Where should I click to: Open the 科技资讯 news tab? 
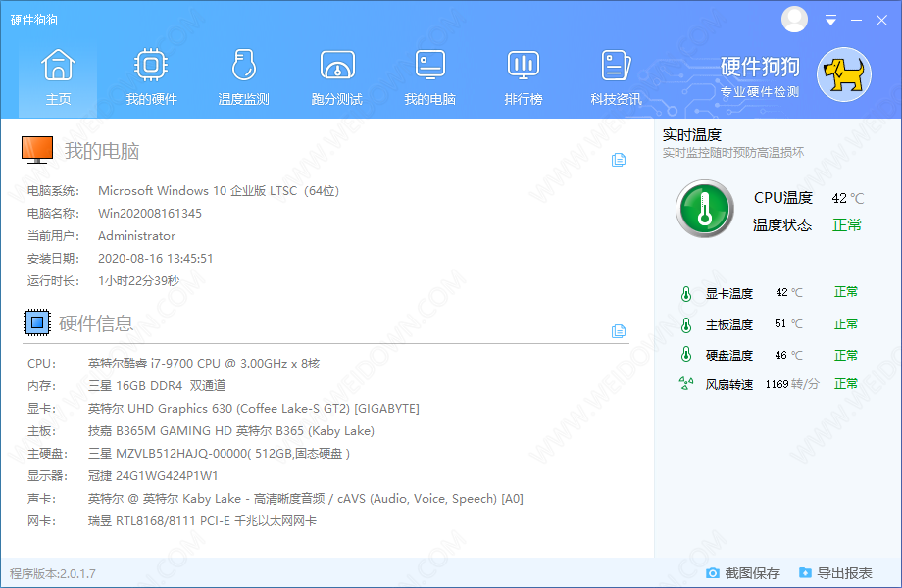pos(616,78)
